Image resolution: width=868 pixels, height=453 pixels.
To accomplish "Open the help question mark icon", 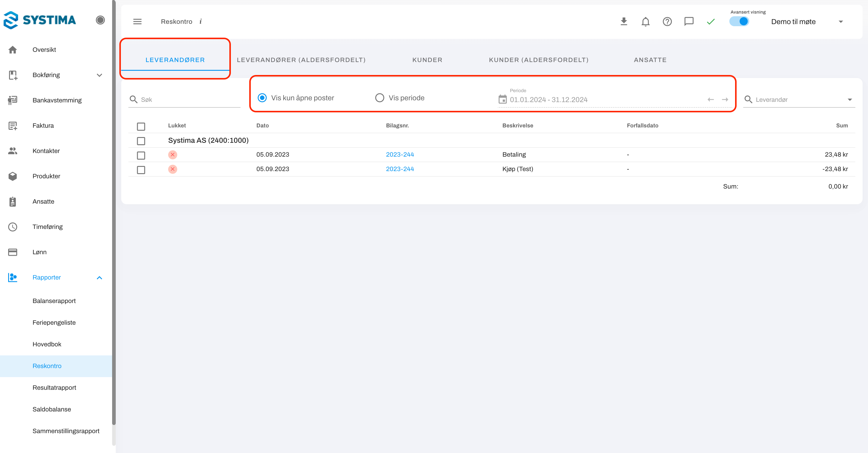I will [667, 22].
